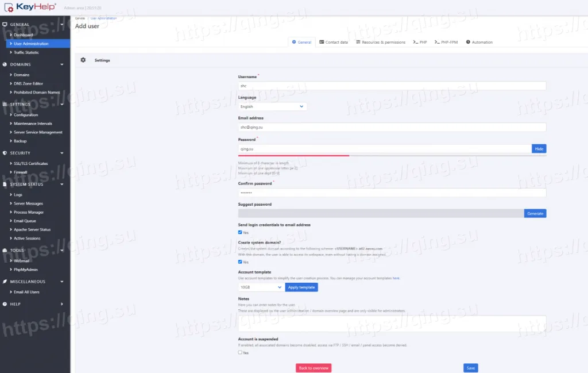Click the Password input field
588x373 pixels.
click(x=385, y=149)
